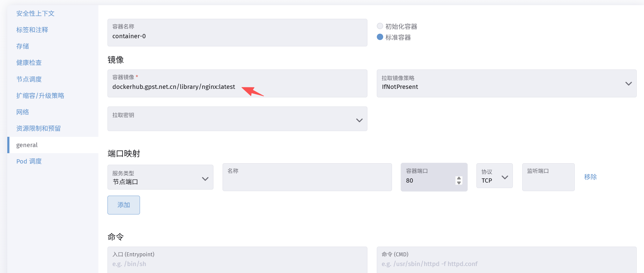The height and width of the screenshot is (273, 644).
Task: Open the Pod 调度 tab
Action: [x=29, y=161]
